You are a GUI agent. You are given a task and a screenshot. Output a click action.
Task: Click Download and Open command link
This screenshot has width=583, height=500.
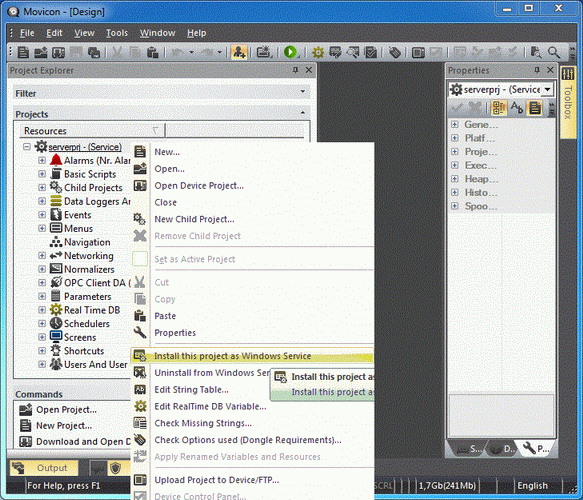point(83,441)
